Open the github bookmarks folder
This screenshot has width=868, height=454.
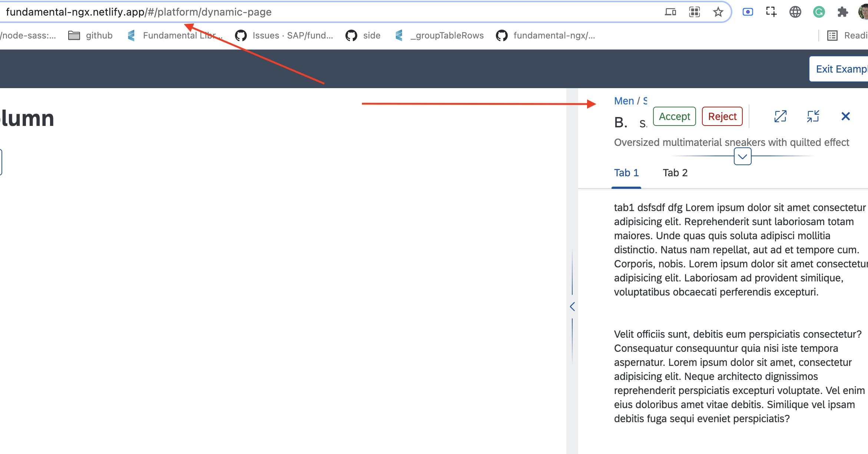(90, 35)
